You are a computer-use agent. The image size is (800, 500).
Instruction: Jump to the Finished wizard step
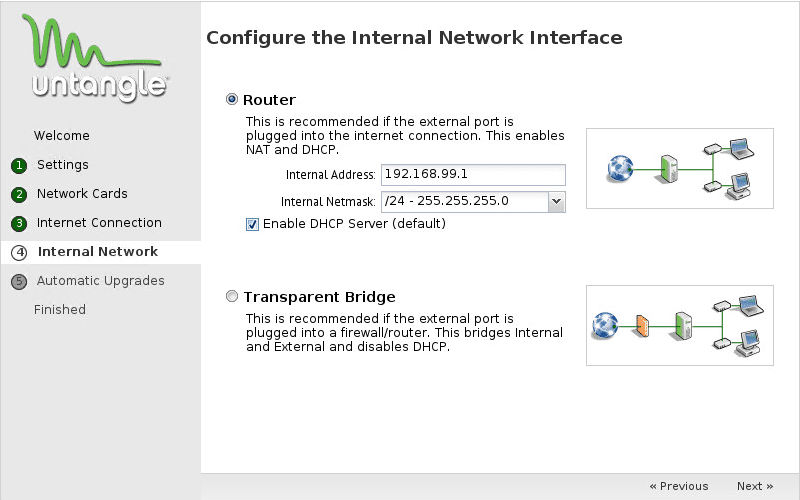pyautogui.click(x=60, y=310)
